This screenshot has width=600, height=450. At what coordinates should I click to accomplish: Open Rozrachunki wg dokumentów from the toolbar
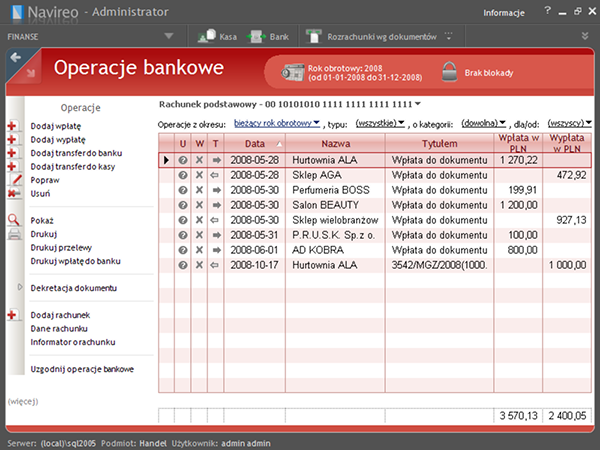382,36
